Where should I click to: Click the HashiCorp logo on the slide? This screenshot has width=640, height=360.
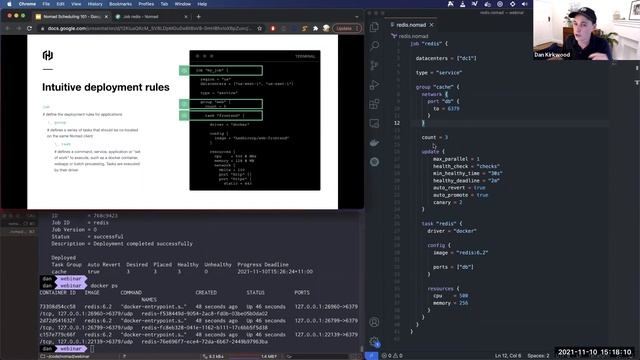[x=48, y=55]
